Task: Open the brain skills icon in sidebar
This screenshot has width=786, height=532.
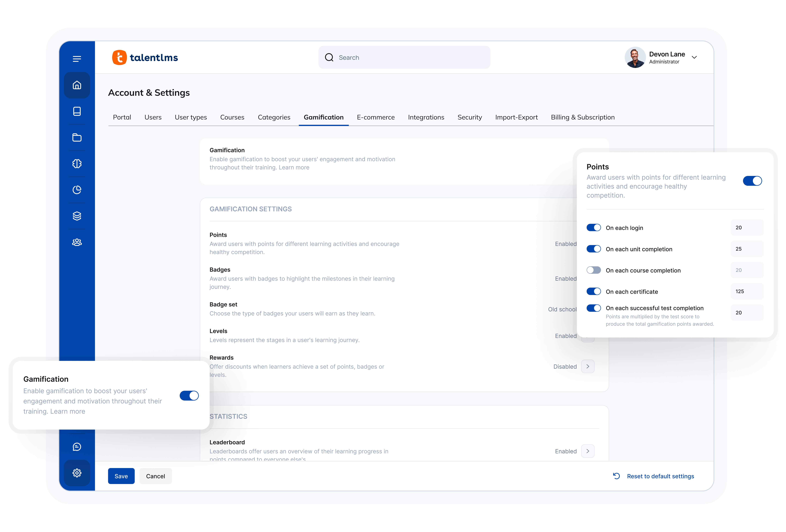Action: coord(77,164)
